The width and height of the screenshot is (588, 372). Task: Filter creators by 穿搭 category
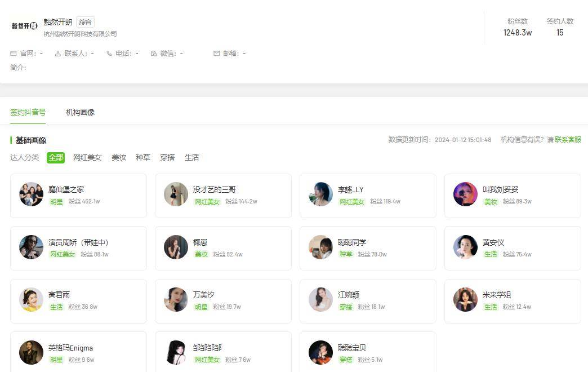pos(167,158)
